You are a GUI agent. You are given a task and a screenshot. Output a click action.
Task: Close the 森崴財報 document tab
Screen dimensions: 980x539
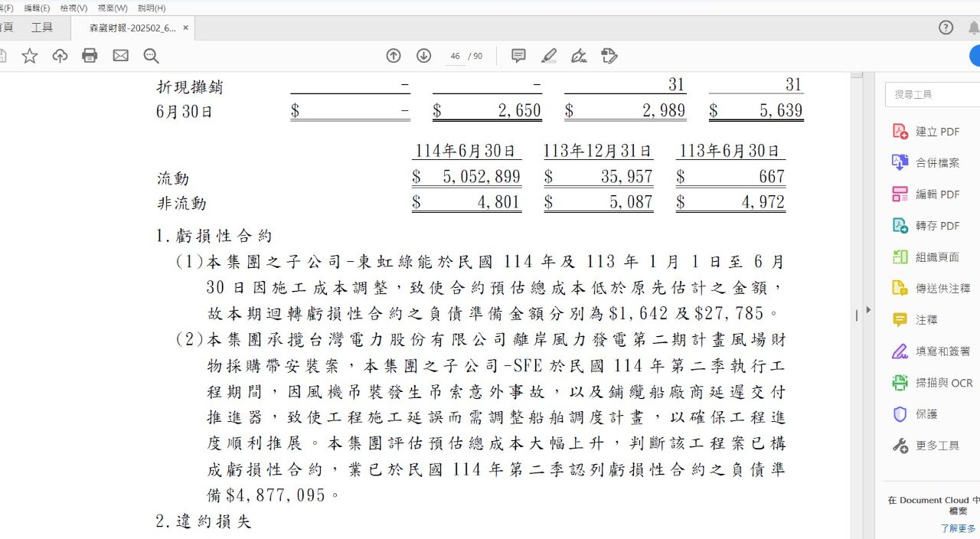click(185, 28)
